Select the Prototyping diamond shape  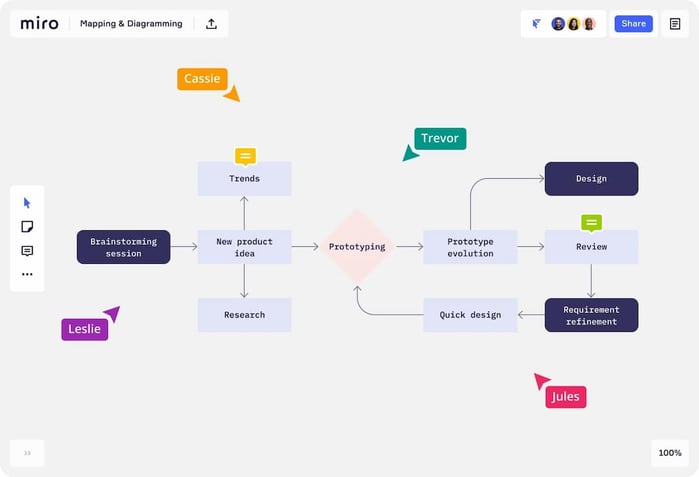pos(357,246)
